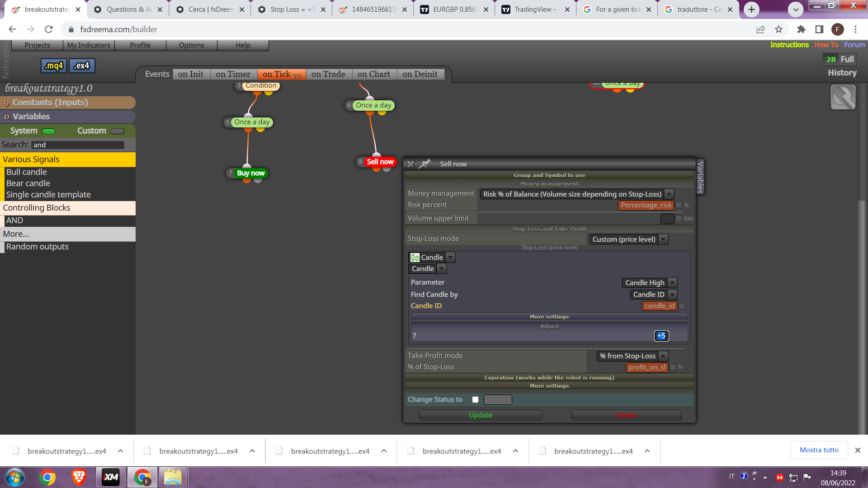Expand the Expiration section
This screenshot has height=488, width=868.
[549, 378]
